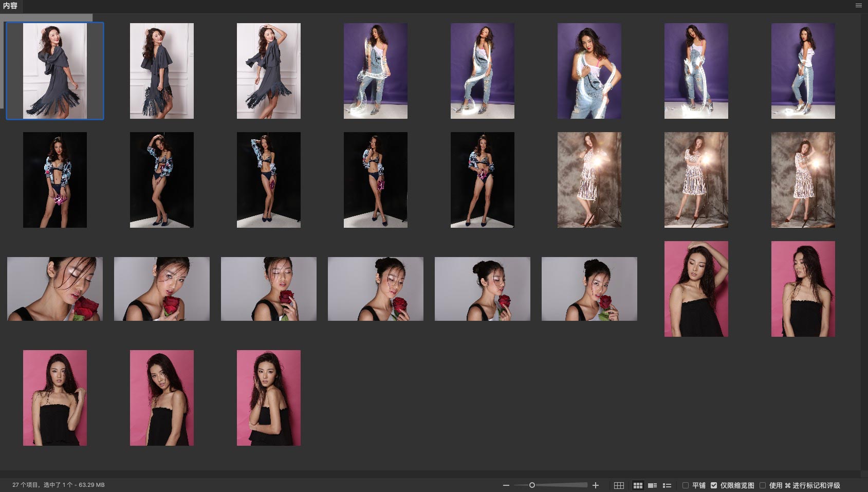Select the first landscape photo with red rose

coord(55,289)
